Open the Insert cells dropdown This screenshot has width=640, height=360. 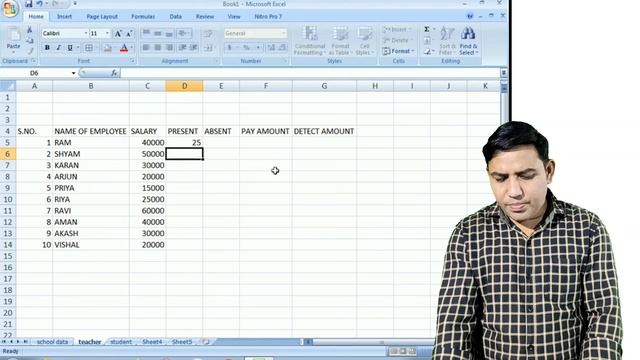coord(398,29)
